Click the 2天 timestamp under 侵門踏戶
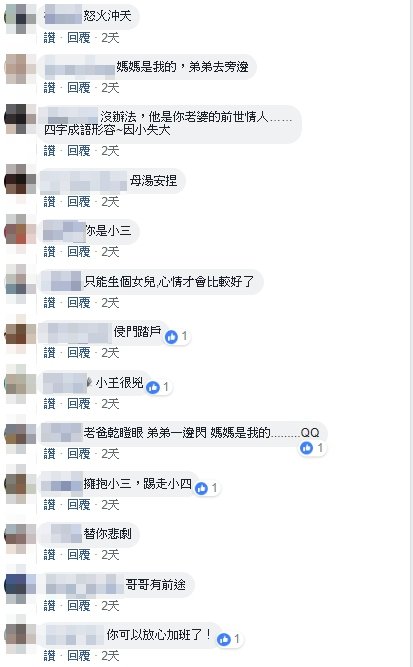This screenshot has width=413, height=667. [110, 353]
